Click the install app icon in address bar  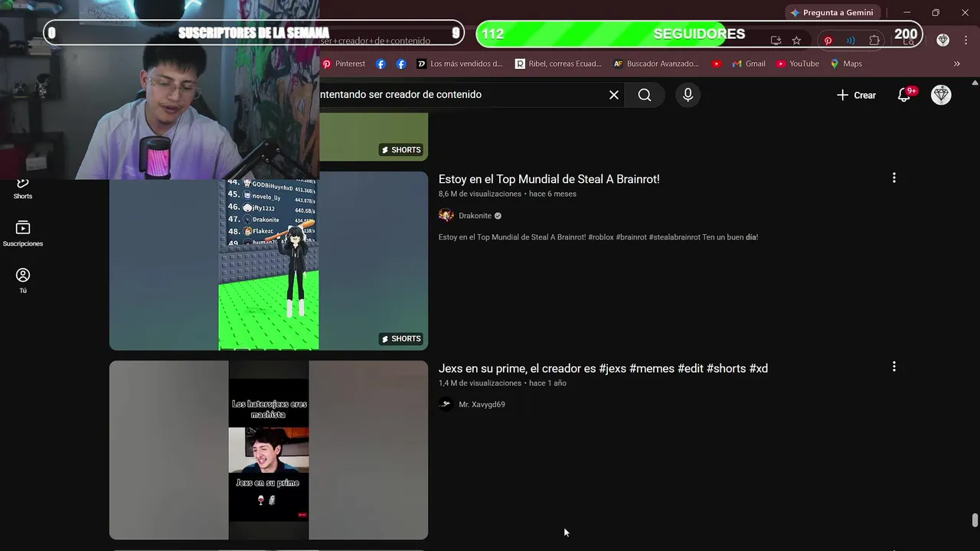tap(776, 41)
